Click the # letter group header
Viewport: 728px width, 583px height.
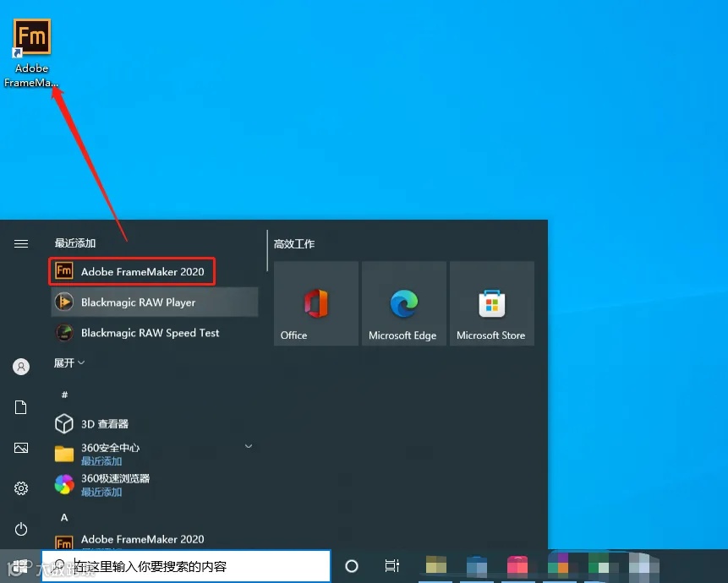[x=64, y=395]
